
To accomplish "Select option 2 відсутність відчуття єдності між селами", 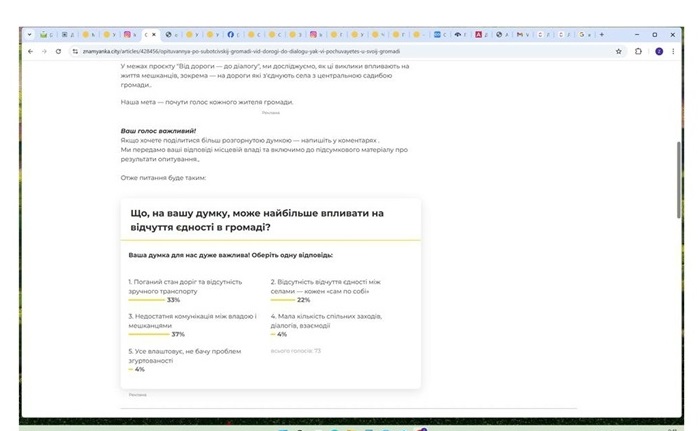I will (325, 286).
